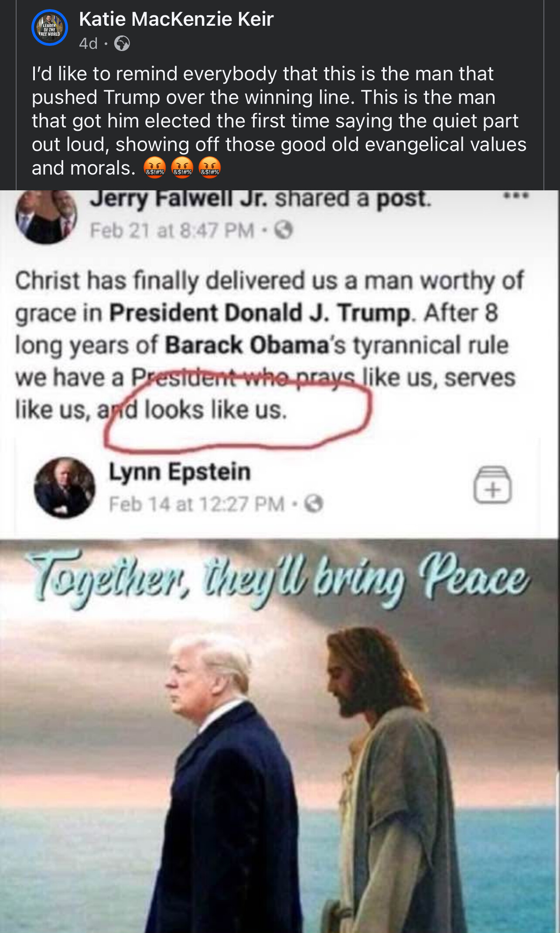Open the three-dot post options menu
The width and height of the screenshot is (560, 933).
click(x=516, y=196)
